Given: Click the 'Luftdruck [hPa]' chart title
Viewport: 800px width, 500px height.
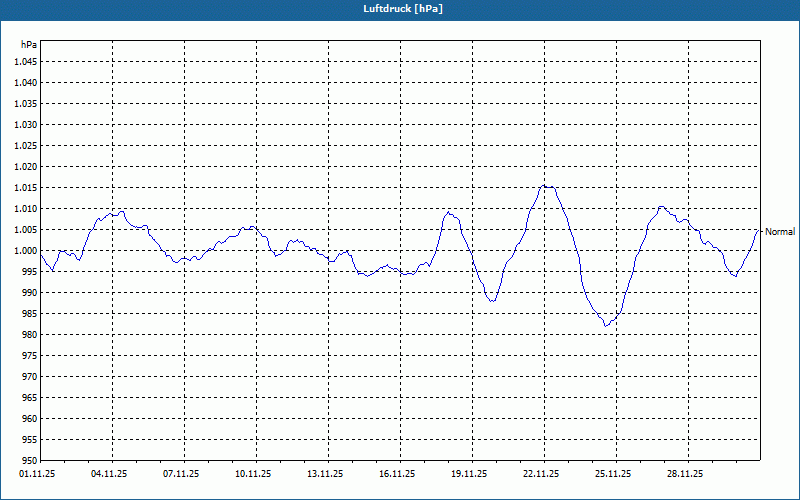Looking at the screenshot, I should pyautogui.click(x=403, y=9).
